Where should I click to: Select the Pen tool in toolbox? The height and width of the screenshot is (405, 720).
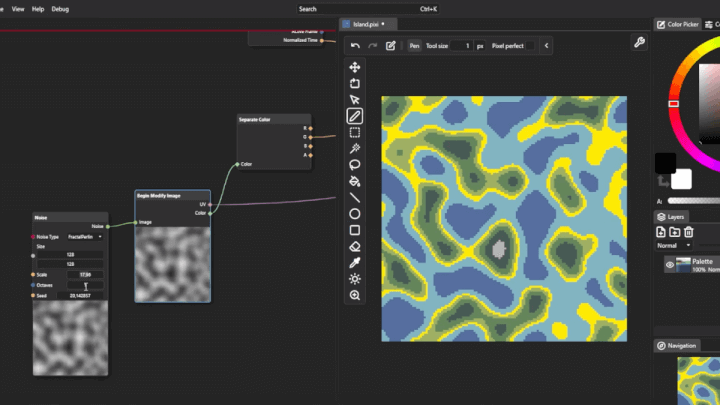(354, 116)
